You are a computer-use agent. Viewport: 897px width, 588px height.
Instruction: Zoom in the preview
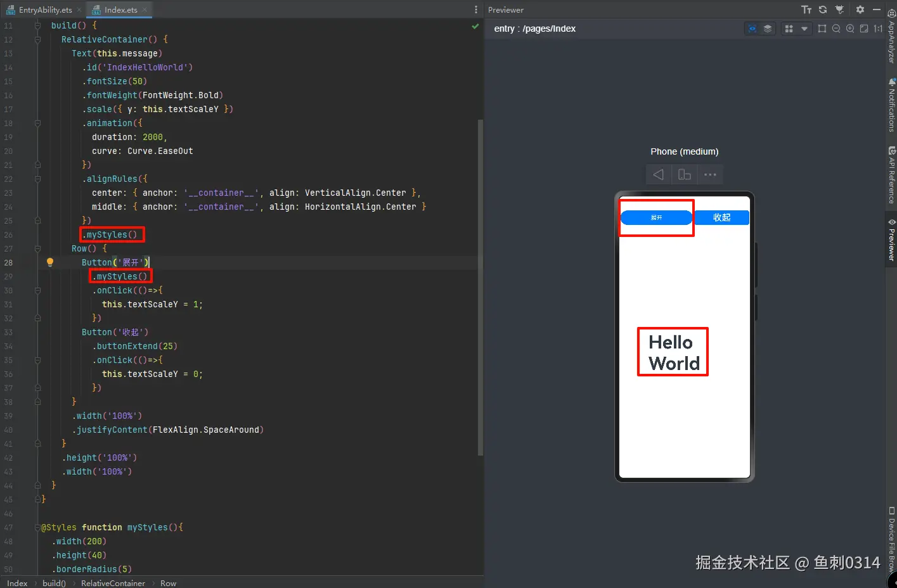tap(850, 29)
